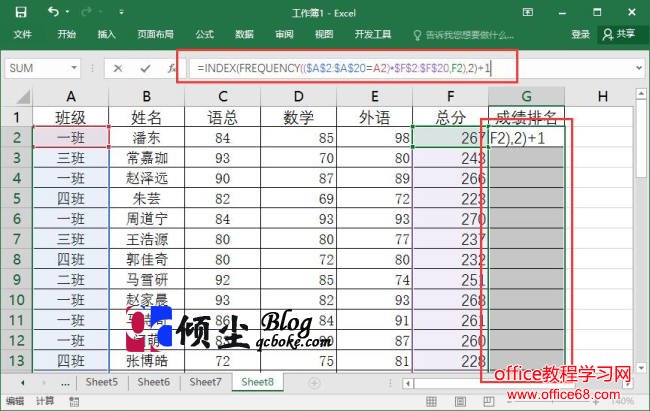Image resolution: width=650 pixels, height=411 pixels.
Task: Click the Name Box showing SUM
Action: [x=36, y=68]
